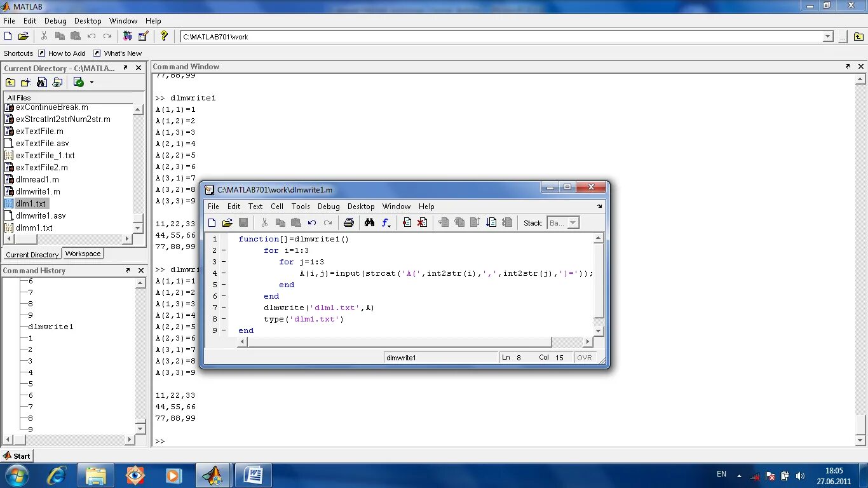Select the Current Directory tab

tap(32, 254)
